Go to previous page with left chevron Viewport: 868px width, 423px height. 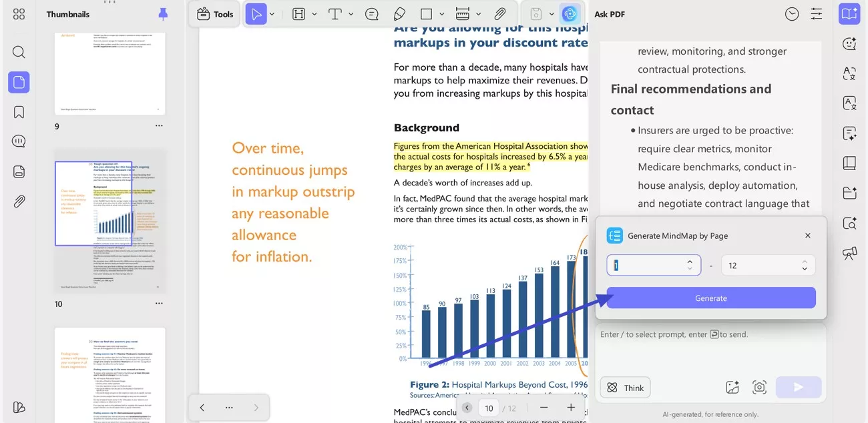coord(202,408)
